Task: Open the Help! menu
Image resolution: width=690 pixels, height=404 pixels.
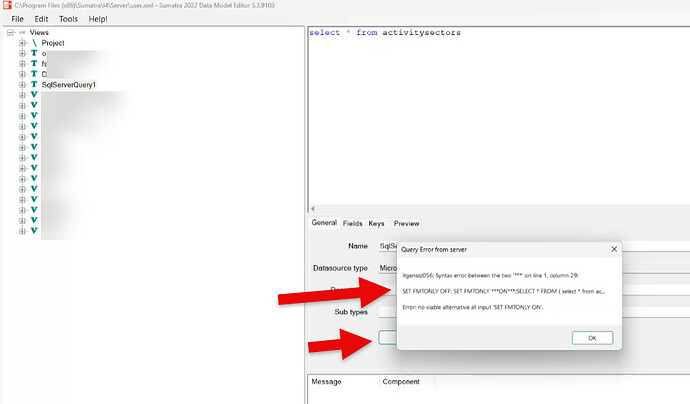Action: (98, 19)
